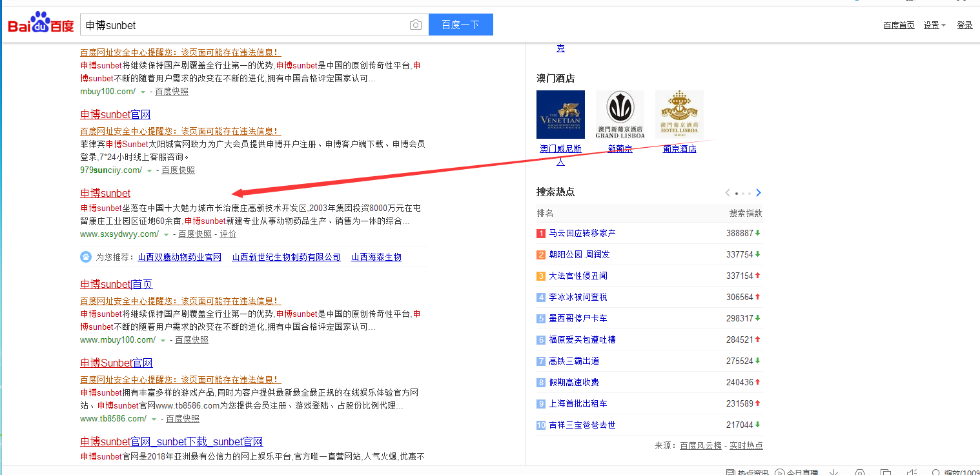Select the Hotel Lisboa logo image
980x475 pixels.
[x=679, y=114]
